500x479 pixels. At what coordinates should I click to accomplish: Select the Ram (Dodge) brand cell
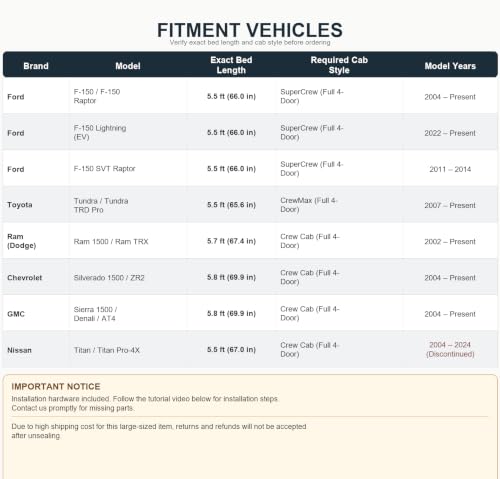(x=22, y=241)
